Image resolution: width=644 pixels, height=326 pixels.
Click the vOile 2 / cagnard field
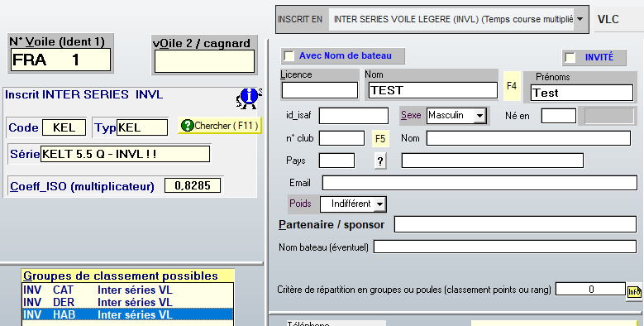coord(204,62)
